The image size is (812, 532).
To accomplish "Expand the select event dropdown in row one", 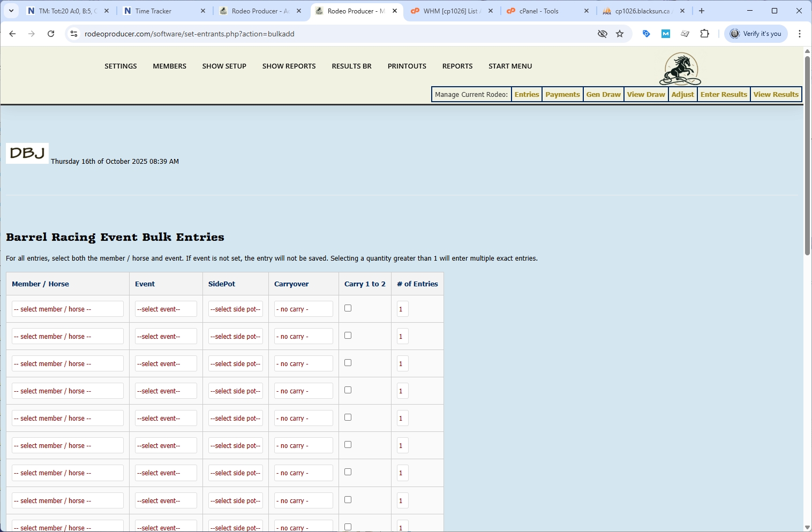I will pyautogui.click(x=165, y=309).
